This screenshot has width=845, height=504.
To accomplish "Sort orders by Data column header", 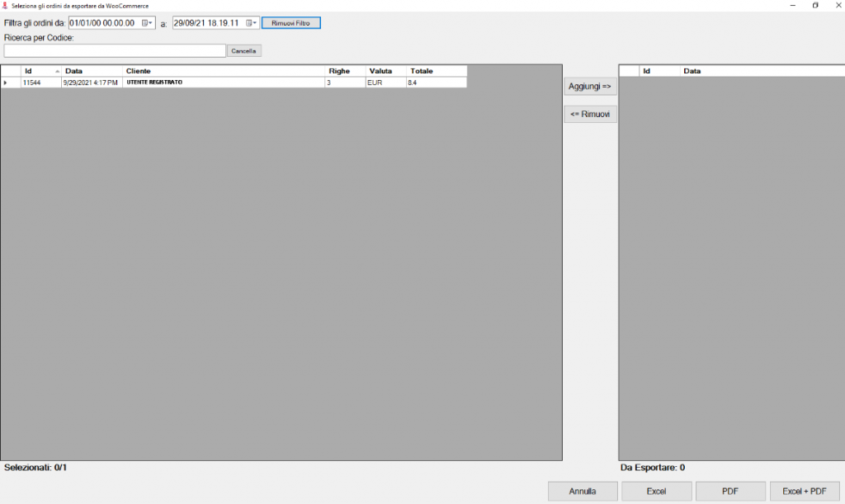I will click(x=91, y=71).
